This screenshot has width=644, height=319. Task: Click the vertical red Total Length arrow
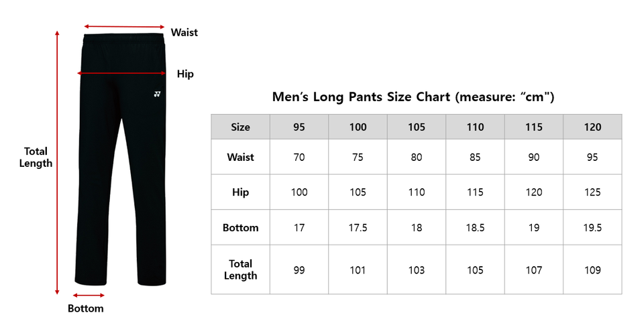(x=57, y=162)
